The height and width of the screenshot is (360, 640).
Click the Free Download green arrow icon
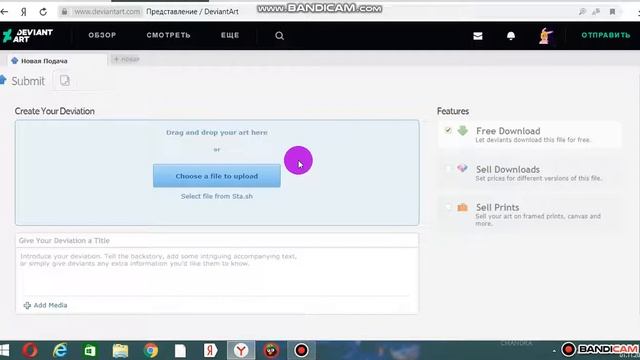click(x=462, y=131)
